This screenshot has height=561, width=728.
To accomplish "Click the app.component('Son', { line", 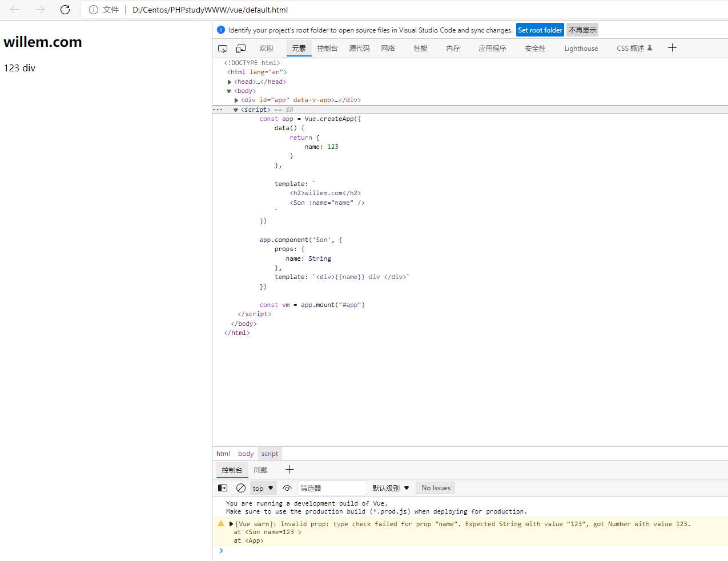I will [x=301, y=240].
